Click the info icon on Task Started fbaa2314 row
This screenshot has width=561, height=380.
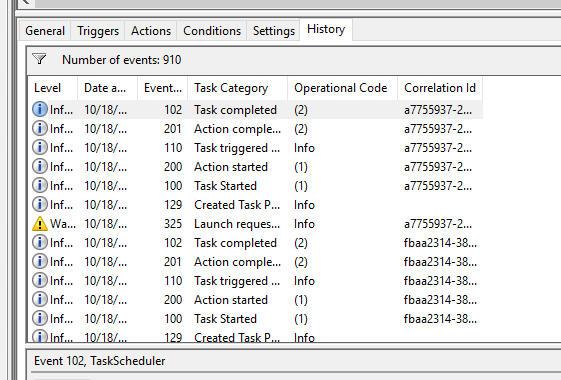(x=40, y=318)
